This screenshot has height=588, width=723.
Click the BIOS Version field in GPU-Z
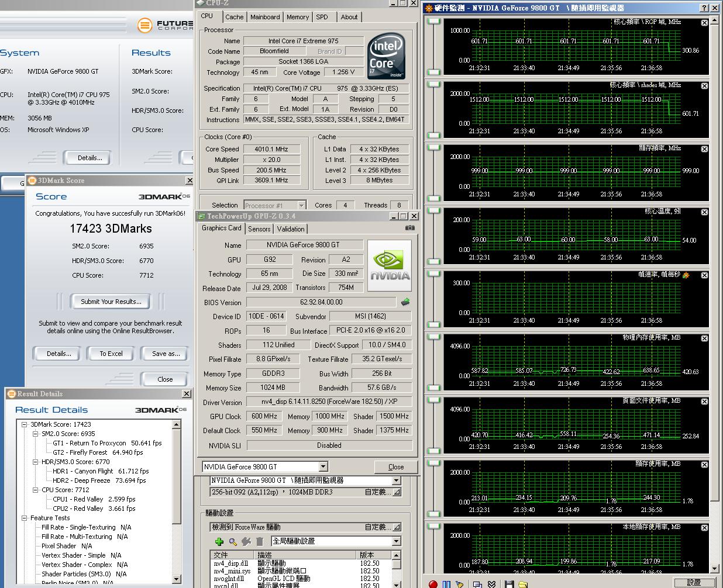click(x=322, y=302)
